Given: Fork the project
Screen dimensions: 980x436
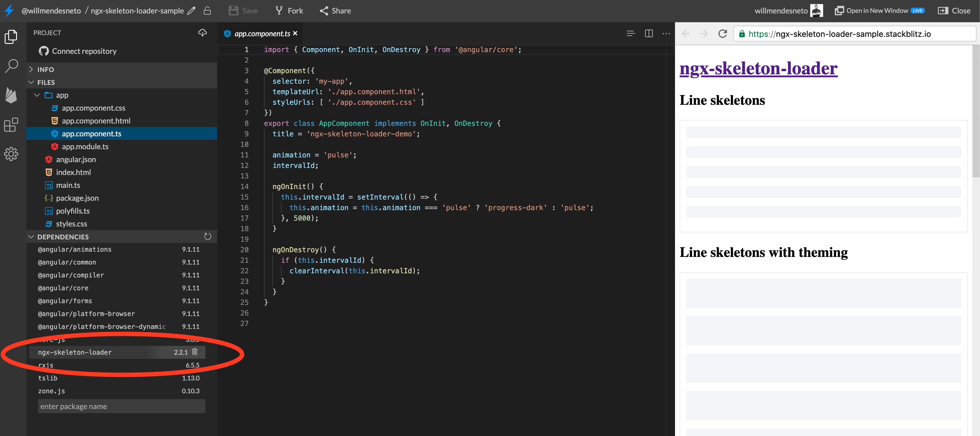Looking at the screenshot, I should [289, 10].
